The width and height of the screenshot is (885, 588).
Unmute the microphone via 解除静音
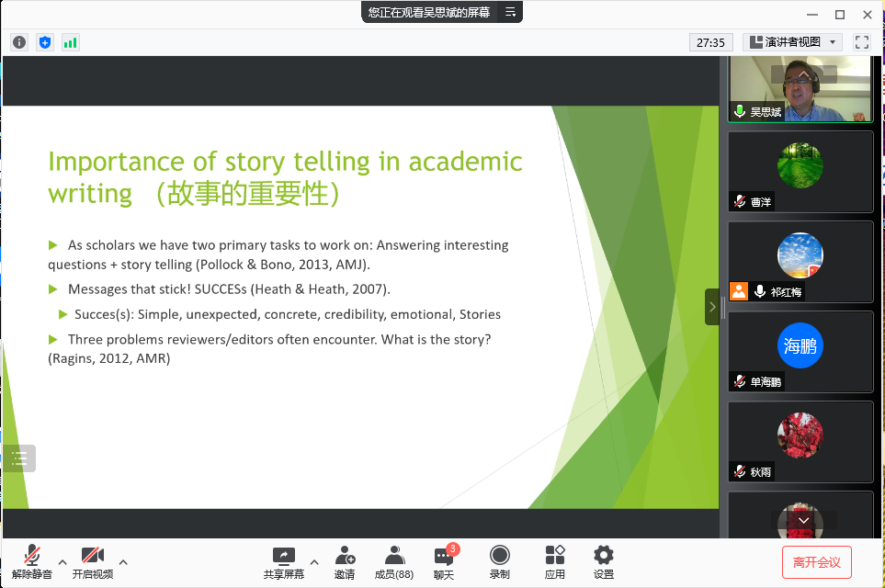point(32,562)
